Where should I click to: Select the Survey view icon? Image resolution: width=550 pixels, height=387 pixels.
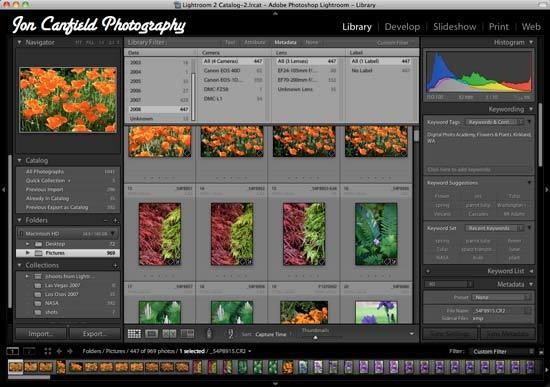point(187,334)
